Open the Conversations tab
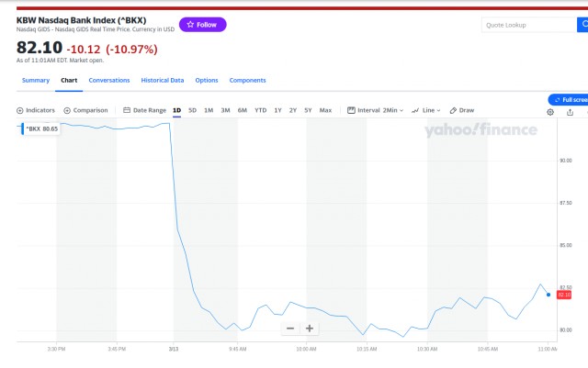This screenshot has width=588, height=368. (x=109, y=80)
